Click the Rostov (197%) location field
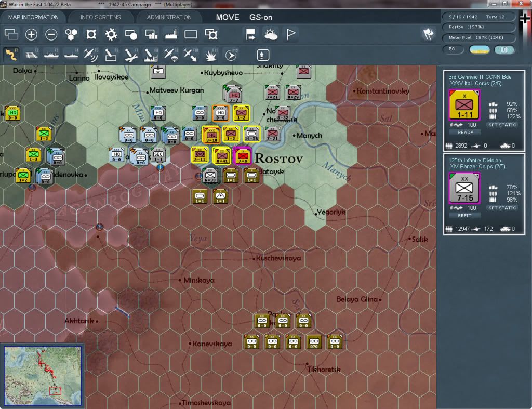Screen dimensions: 532x409 click(478, 27)
